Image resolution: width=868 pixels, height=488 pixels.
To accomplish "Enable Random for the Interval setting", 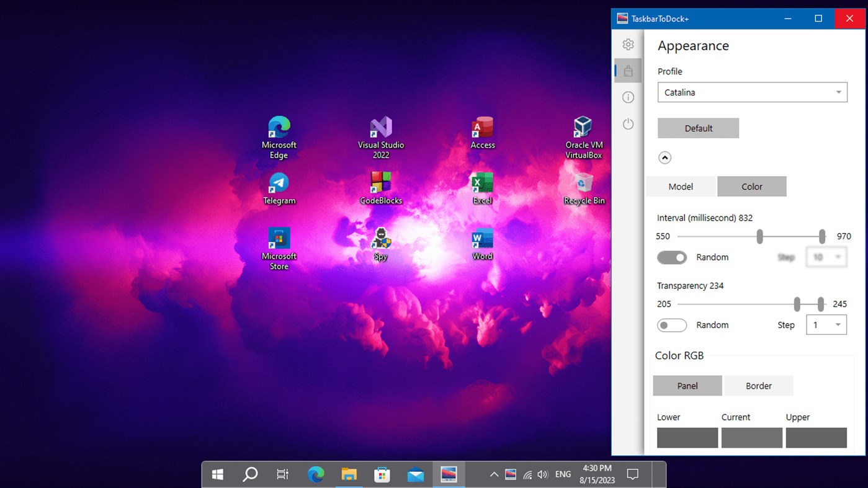I will 672,257.
